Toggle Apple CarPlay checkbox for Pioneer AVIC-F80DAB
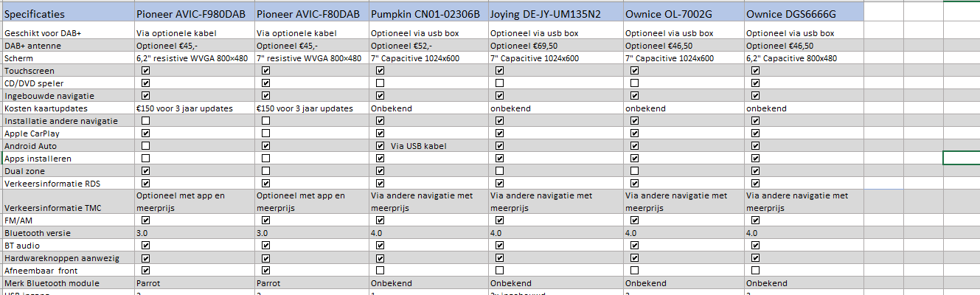This screenshot has width=980, height=295. 265,133
